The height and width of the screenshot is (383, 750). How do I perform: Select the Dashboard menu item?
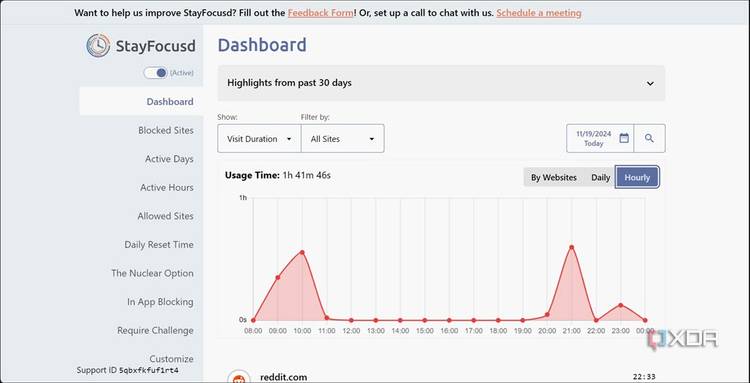click(142, 101)
